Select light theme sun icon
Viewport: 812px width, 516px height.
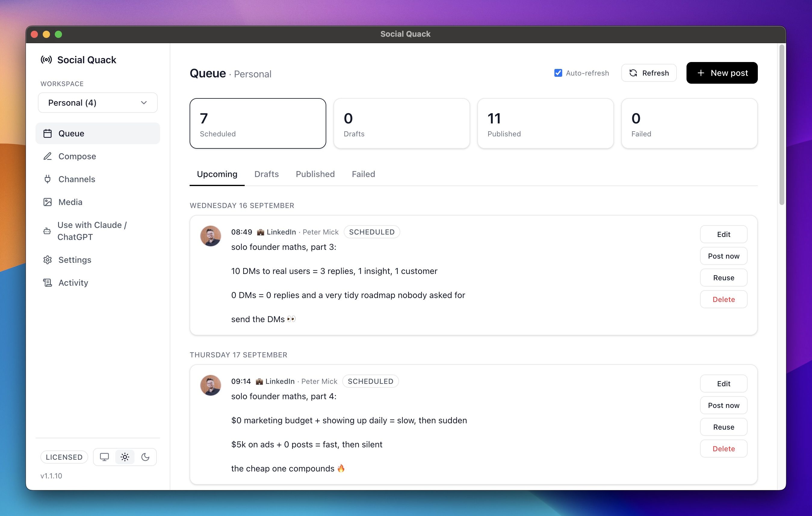click(x=125, y=457)
